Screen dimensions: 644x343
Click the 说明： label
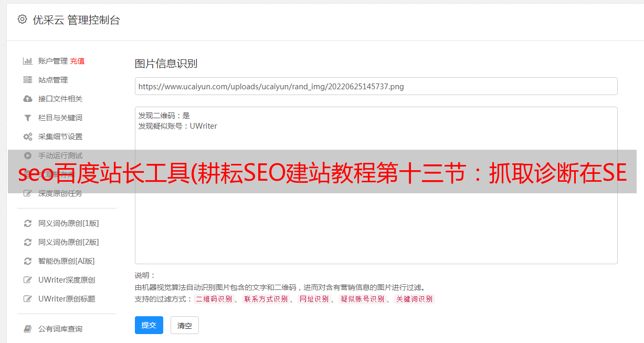pos(145,275)
